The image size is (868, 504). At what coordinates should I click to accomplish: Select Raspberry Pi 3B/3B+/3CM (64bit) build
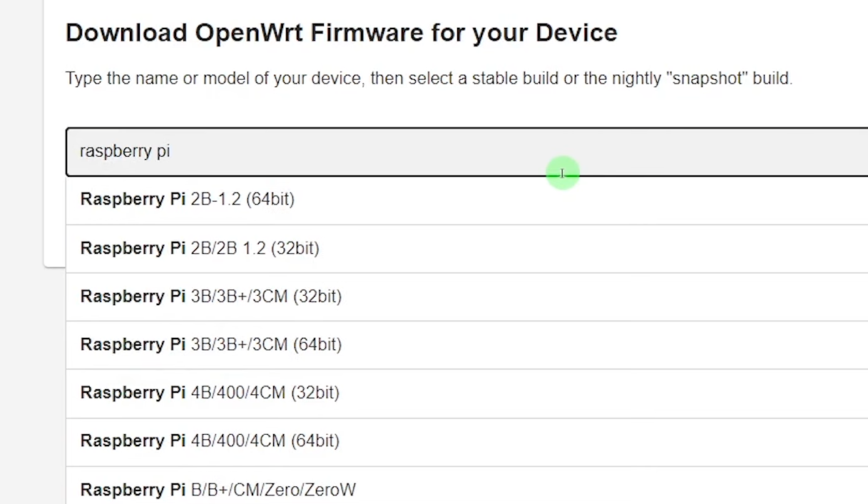pyautogui.click(x=211, y=344)
